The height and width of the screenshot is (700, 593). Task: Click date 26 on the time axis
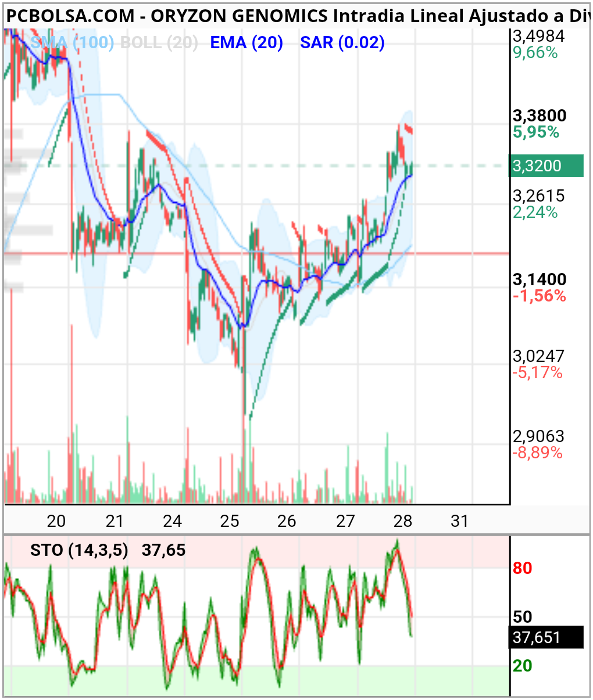tap(287, 521)
